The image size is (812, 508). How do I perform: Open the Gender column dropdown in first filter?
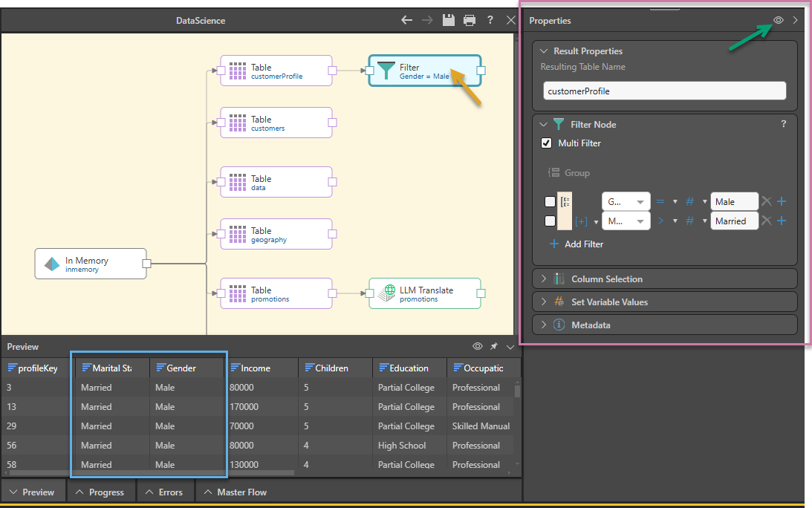click(625, 201)
